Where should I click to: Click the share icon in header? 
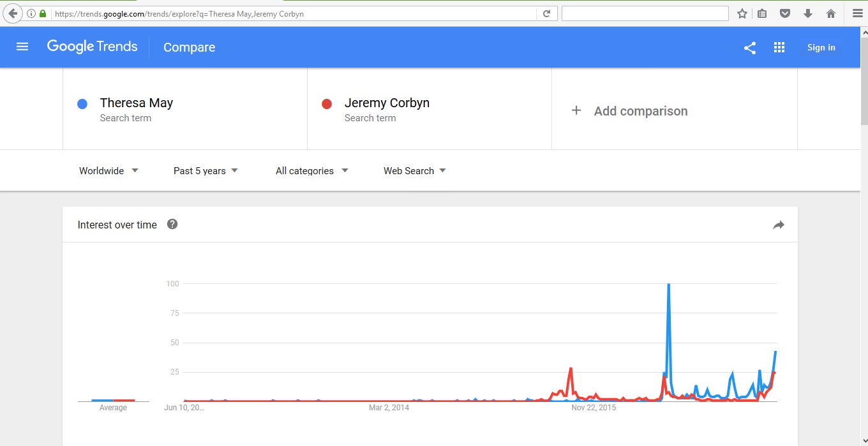click(750, 47)
